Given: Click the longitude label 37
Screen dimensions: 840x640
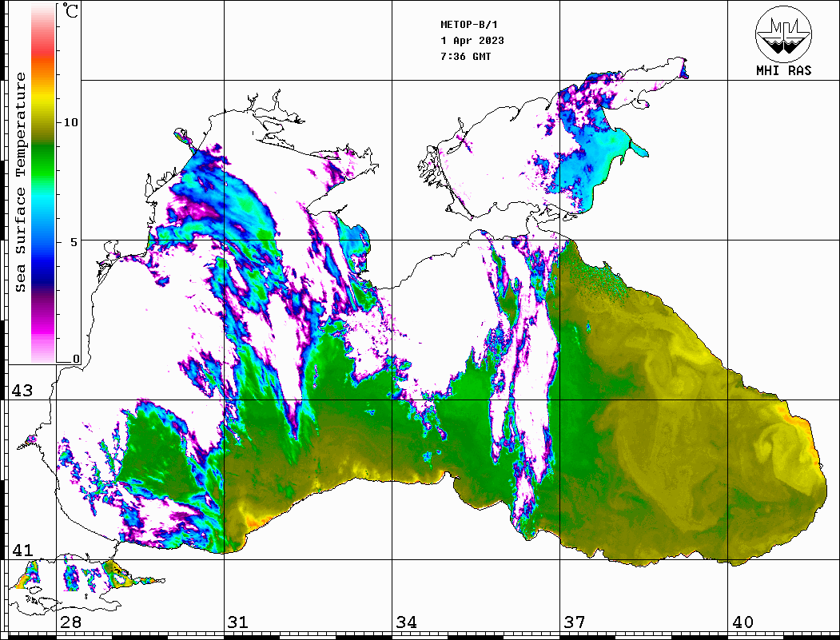Looking at the screenshot, I should tap(574, 622).
